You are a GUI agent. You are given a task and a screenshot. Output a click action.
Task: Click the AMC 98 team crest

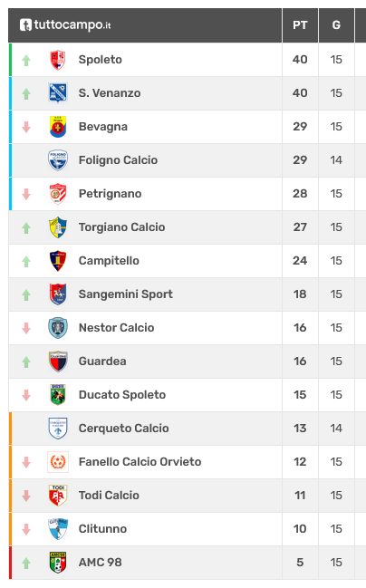coord(58,563)
